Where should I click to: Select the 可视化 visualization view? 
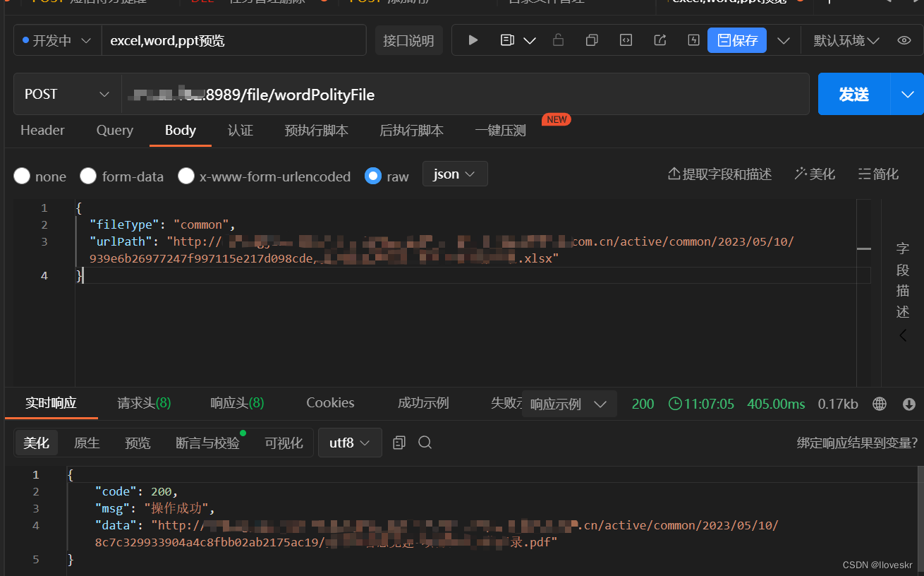point(284,443)
